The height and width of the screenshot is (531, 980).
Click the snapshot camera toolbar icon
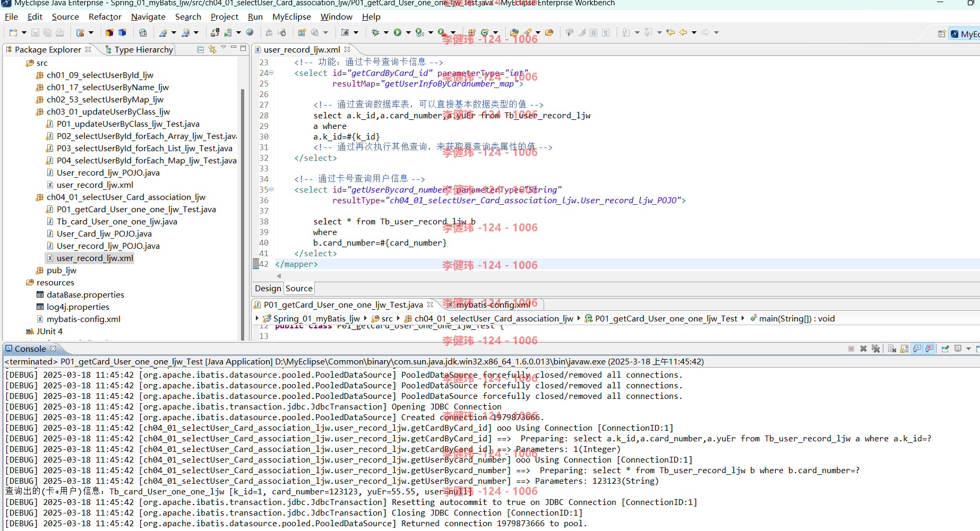pos(345,33)
